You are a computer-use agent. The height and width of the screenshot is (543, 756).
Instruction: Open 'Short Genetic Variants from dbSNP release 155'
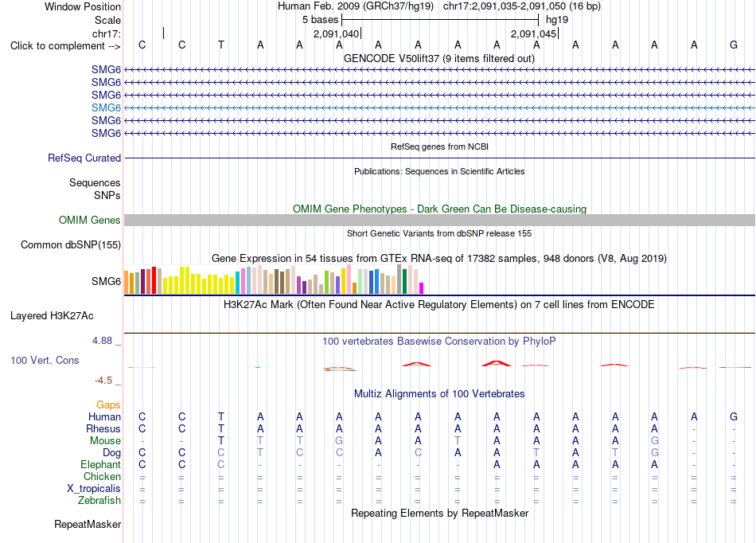pyautogui.click(x=439, y=233)
